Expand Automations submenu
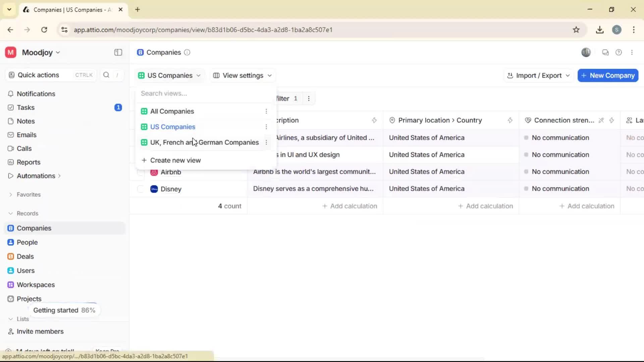Screen dimensions: 644x362 point(59,176)
